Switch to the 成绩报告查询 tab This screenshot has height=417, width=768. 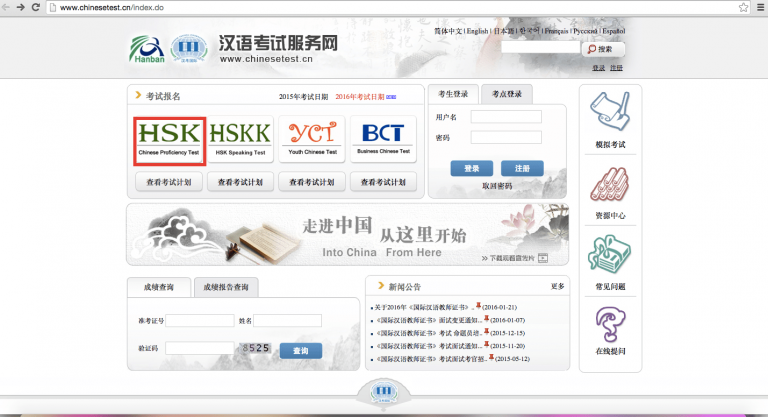pos(226,287)
